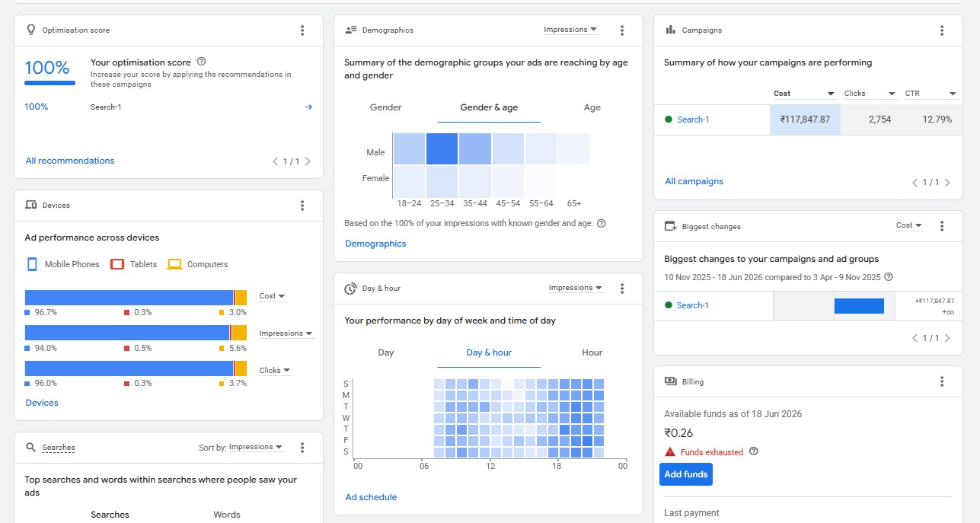Open Search-1 in Campaigns table
This screenshot has width=980, height=523.
pos(693,120)
